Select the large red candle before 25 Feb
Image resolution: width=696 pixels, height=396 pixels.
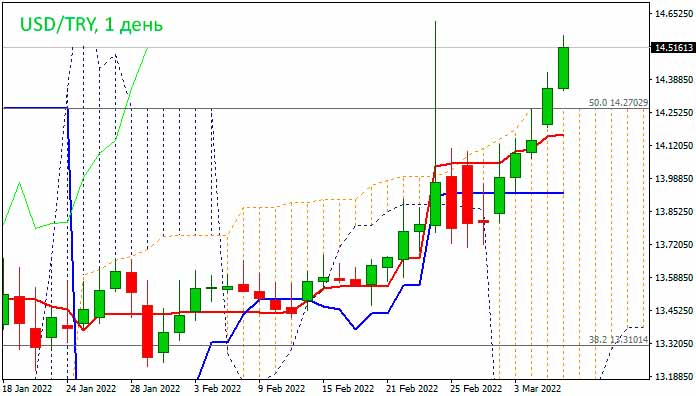click(451, 202)
